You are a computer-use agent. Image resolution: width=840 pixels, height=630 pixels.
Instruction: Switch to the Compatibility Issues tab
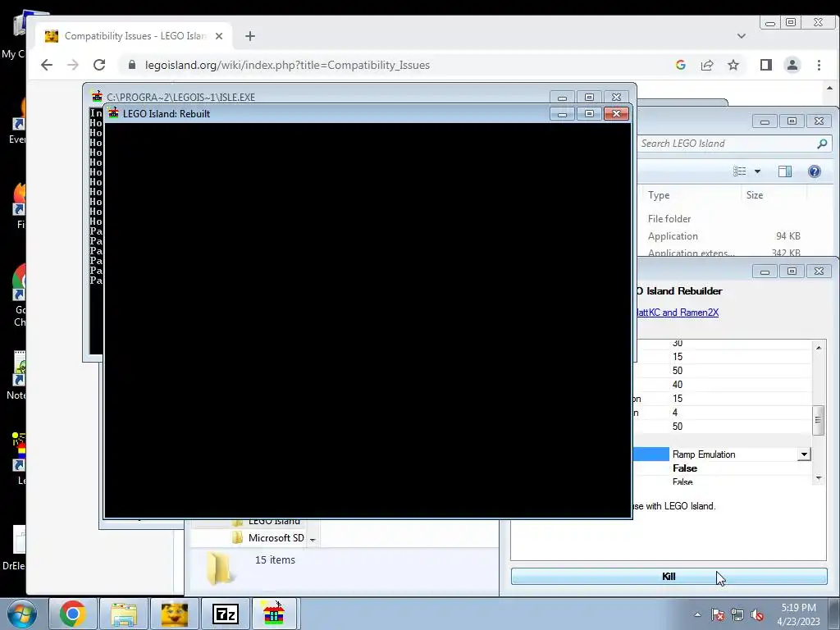134,36
